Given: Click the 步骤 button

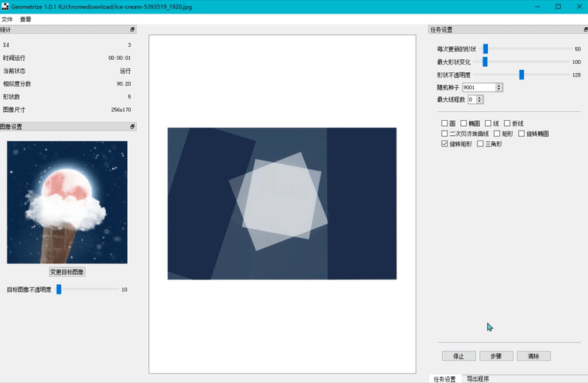Looking at the screenshot, I should point(496,356).
